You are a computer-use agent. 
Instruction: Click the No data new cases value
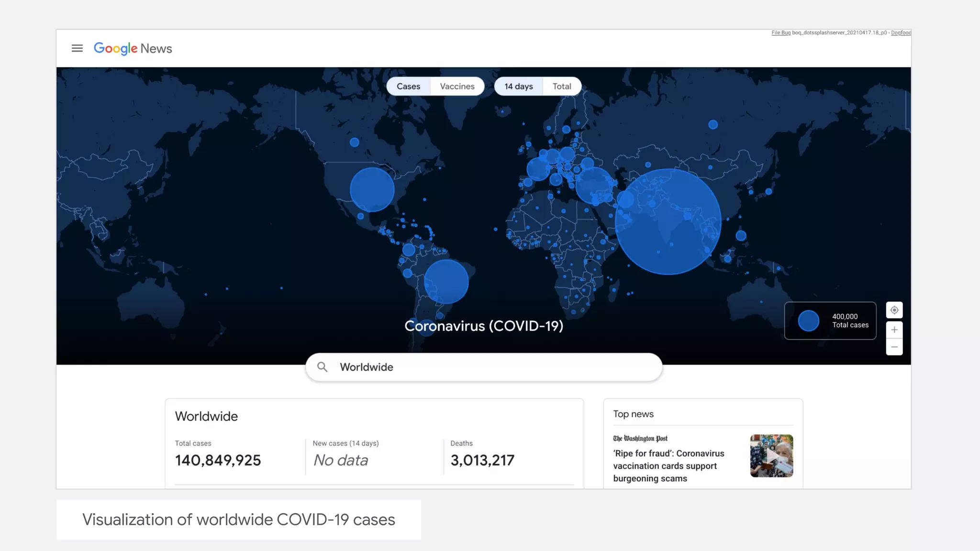point(341,460)
